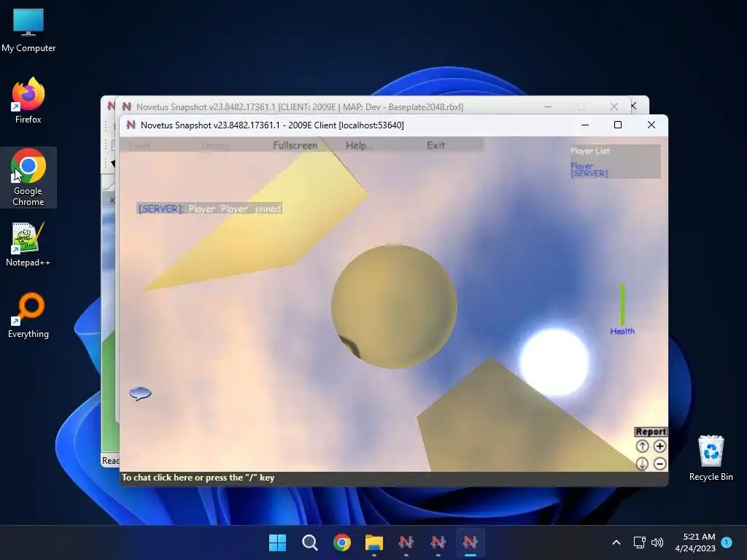747x560 pixels.
Task: Launch Chrome from the taskbar
Action: [x=342, y=542]
